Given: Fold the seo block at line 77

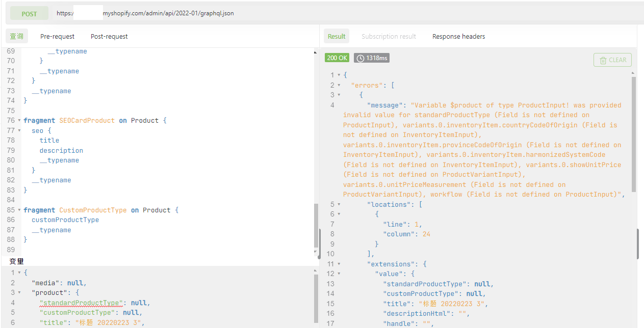Looking at the screenshot, I should pyautogui.click(x=19, y=131).
